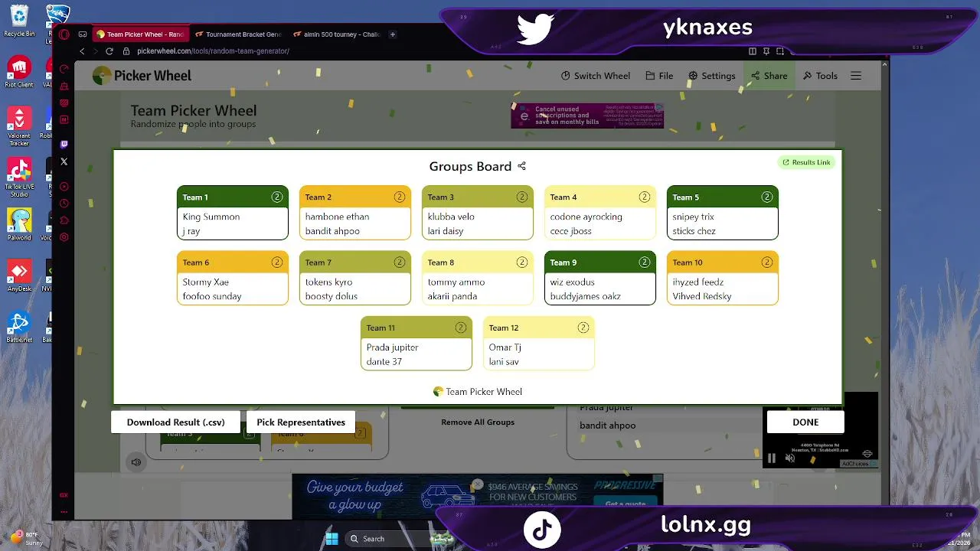The height and width of the screenshot is (551, 980).
Task: Open the Share menu in the header
Action: 769,76
